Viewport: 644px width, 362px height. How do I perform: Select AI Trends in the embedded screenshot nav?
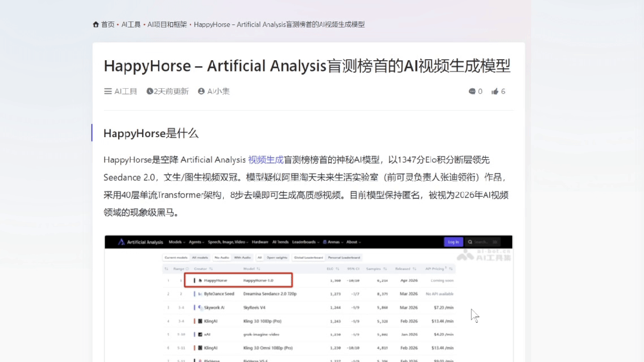click(x=281, y=242)
